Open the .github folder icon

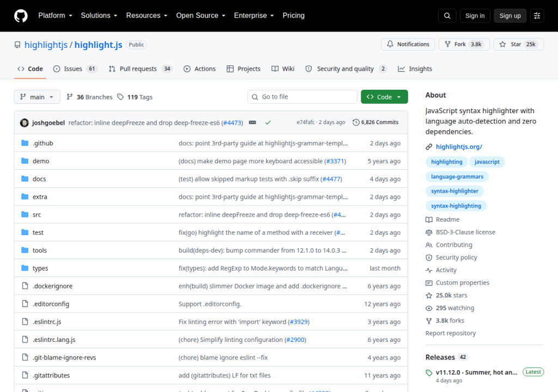25,143
